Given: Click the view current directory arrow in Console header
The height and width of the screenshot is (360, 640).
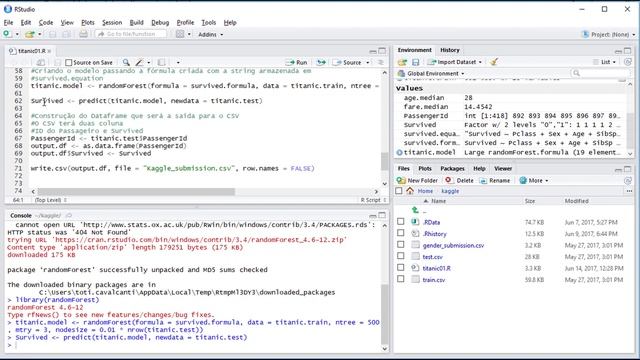Looking at the screenshot, I should (x=69, y=216).
